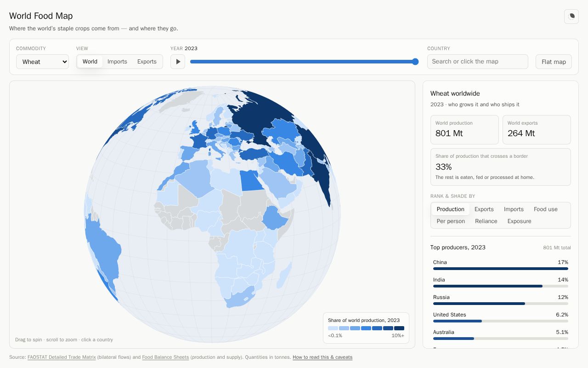Click the year slider handle at 2023

415,62
